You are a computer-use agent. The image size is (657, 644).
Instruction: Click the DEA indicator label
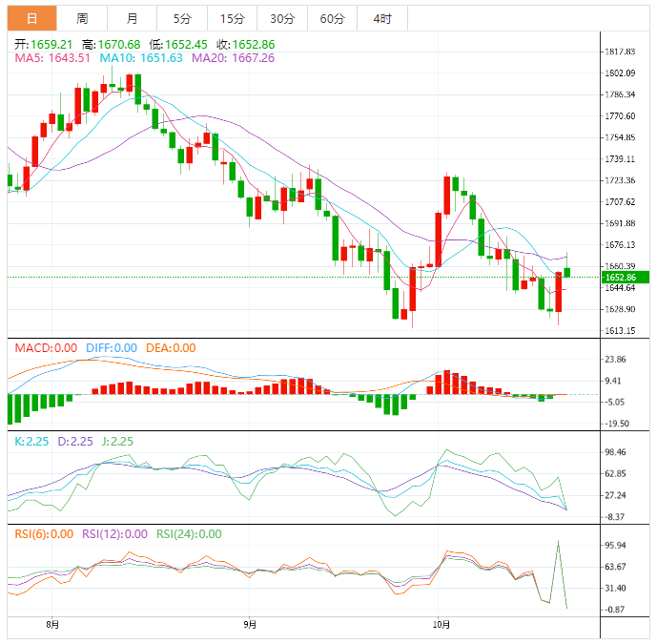click(x=171, y=348)
